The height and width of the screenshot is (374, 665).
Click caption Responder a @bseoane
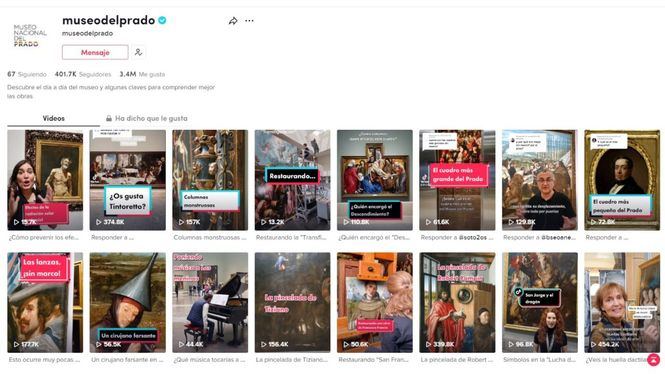tap(539, 237)
